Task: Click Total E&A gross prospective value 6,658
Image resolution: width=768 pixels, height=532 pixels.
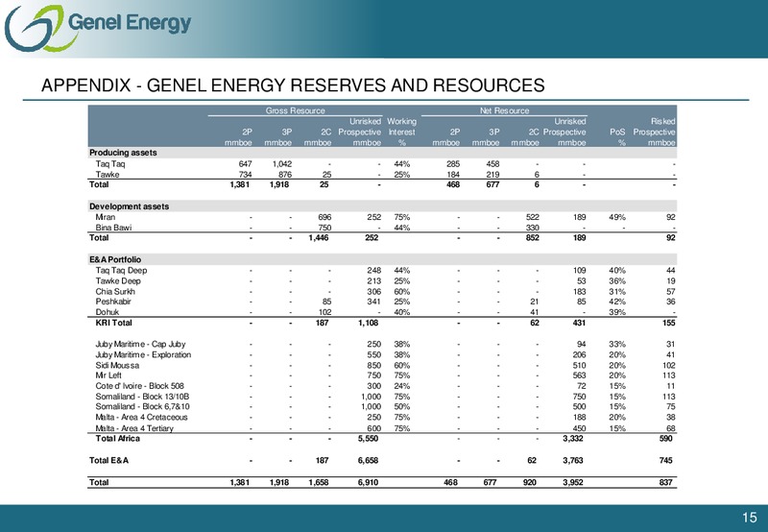Action: click(368, 461)
